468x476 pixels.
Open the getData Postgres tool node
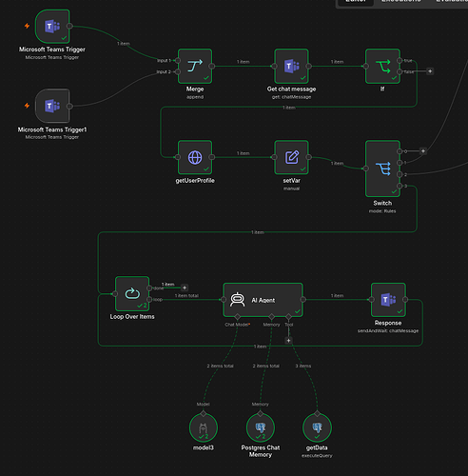tap(317, 427)
